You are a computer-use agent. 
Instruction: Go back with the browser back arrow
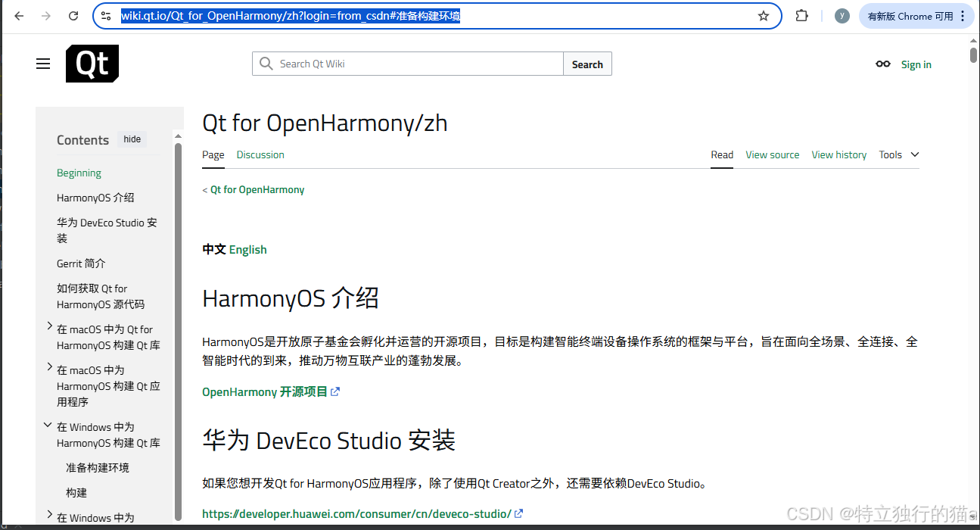coord(19,16)
